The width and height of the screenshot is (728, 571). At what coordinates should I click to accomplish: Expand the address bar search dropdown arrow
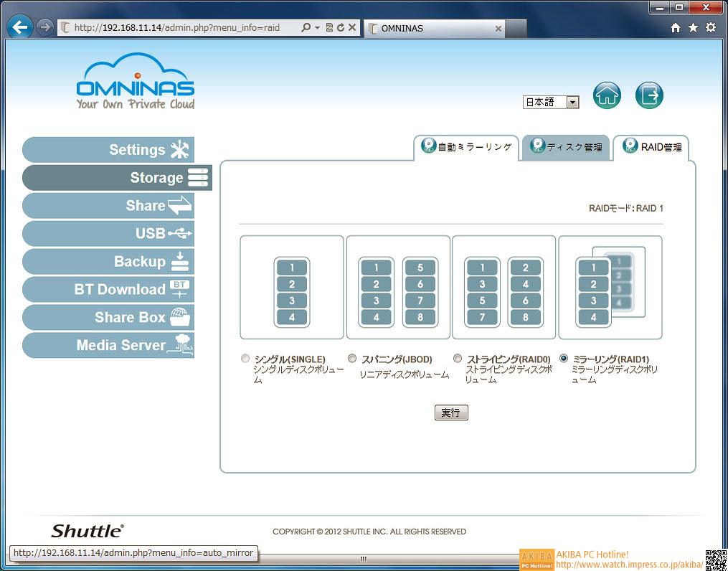[x=317, y=28]
